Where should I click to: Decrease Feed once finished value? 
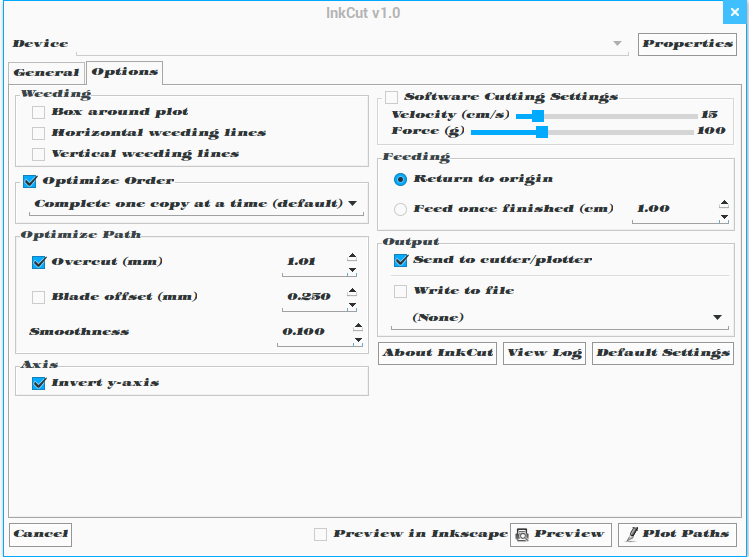(x=724, y=217)
